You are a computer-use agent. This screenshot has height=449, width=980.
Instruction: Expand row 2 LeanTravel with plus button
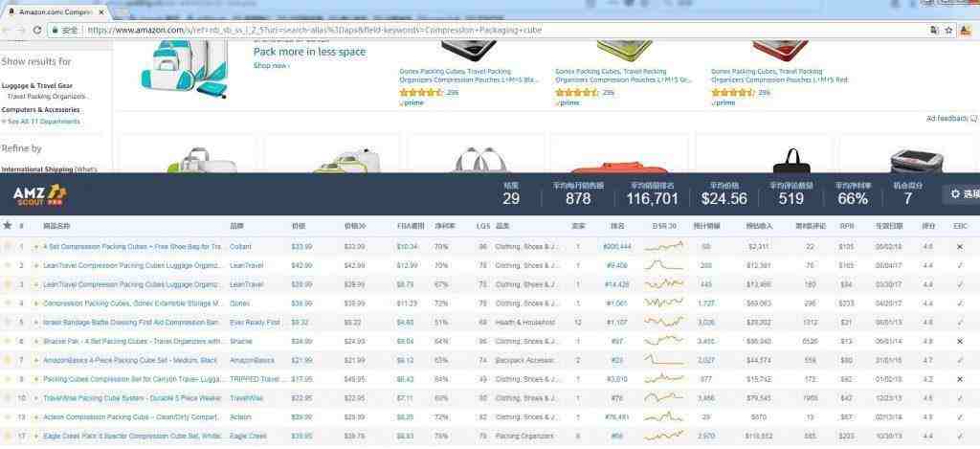(36, 266)
